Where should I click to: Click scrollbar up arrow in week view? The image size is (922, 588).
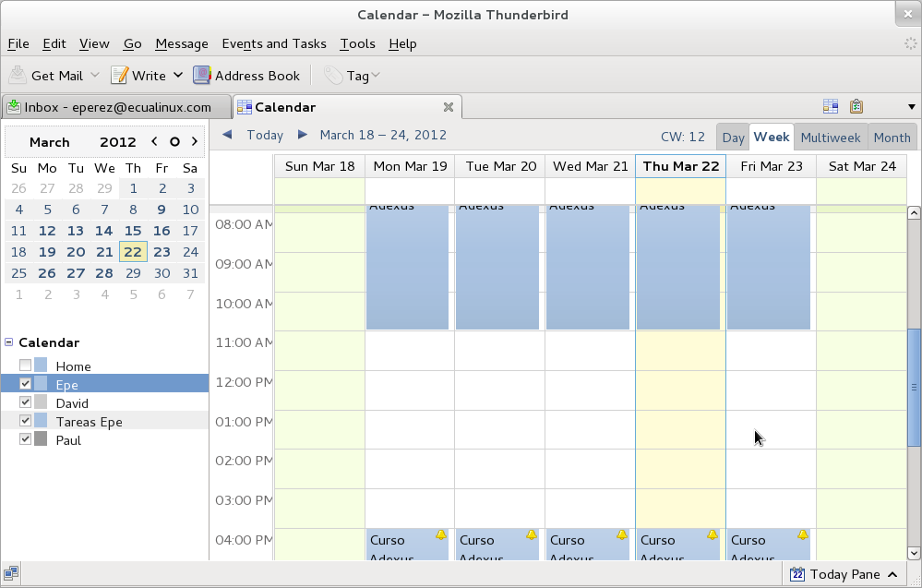(914, 213)
